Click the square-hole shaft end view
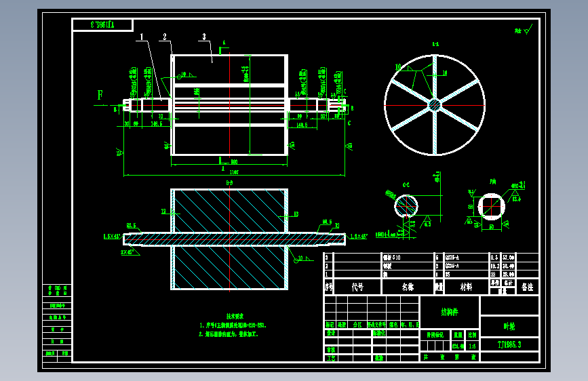Image resolution: width=588 pixels, height=381 pixels. (x=491, y=206)
